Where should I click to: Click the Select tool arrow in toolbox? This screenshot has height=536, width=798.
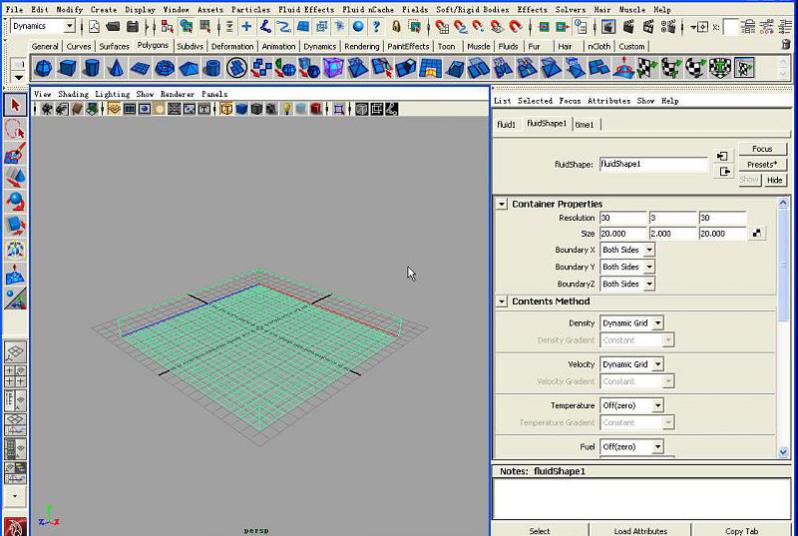[x=15, y=105]
